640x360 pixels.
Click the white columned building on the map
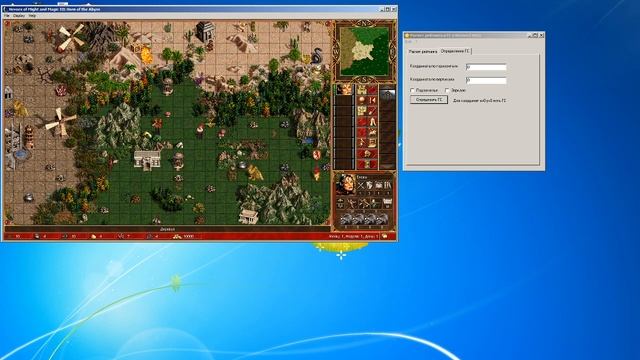pyautogui.click(x=147, y=159)
